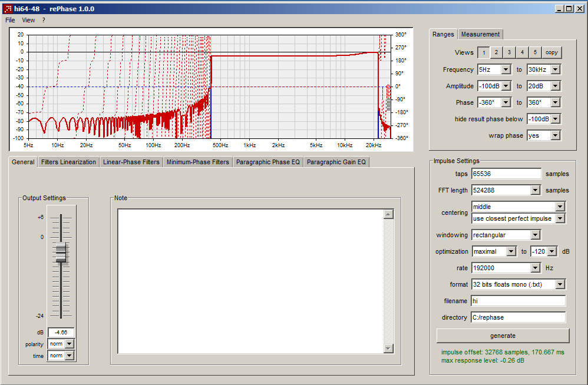This screenshot has width=588, height=385.
Task: Switch to view preset 3
Action: (509, 52)
